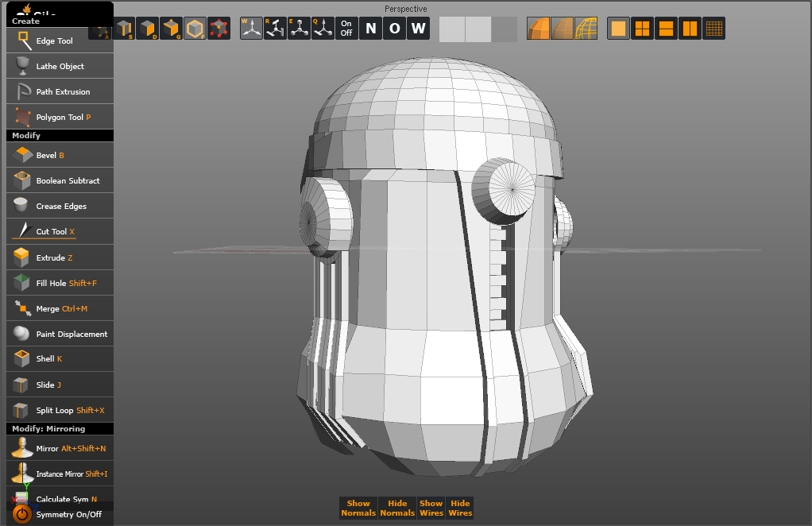The width and height of the screenshot is (812, 526).
Task: Activate Split Loop
Action: [x=60, y=409]
